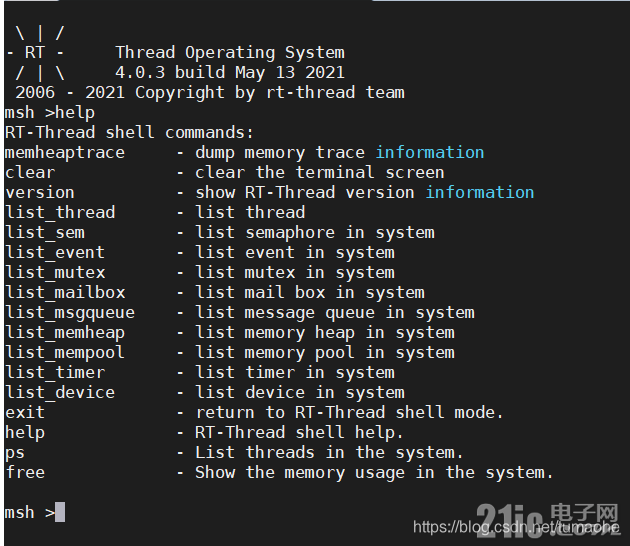
Task: Click the list_thread command name
Action: 60,213
